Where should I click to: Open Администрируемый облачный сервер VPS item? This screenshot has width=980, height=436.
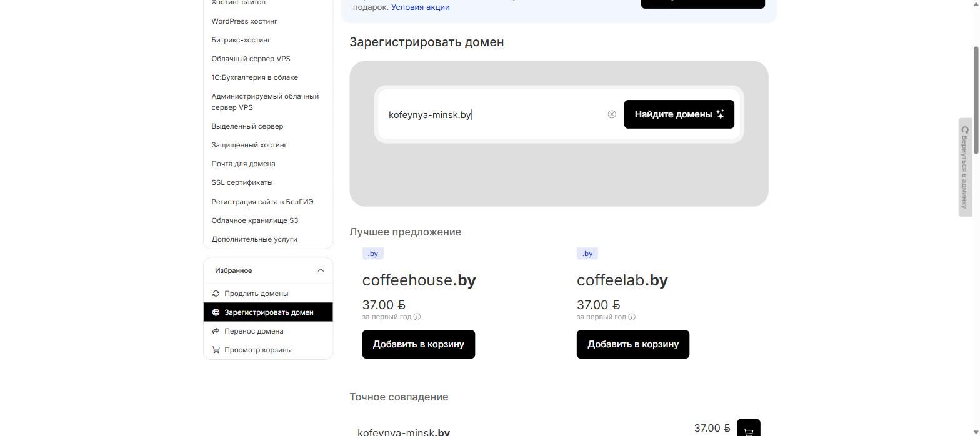tap(265, 102)
